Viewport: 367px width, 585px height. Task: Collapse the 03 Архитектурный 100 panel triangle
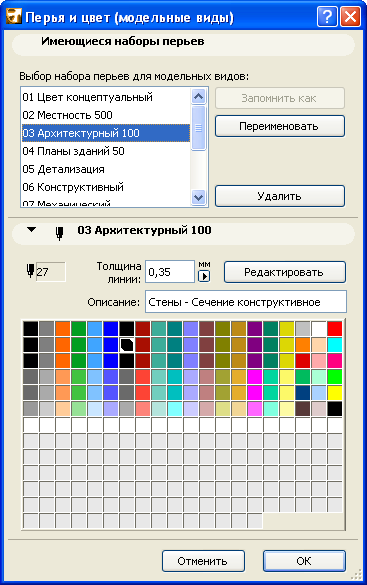32,230
